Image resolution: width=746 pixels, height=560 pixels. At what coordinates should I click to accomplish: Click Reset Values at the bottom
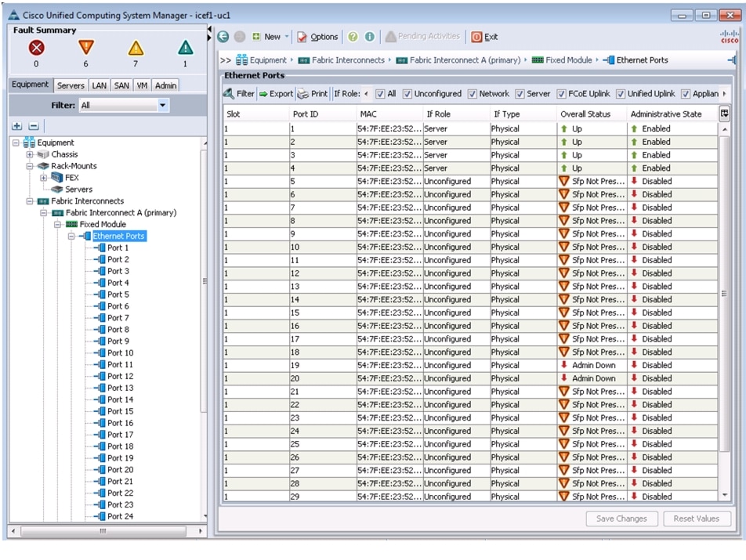click(x=697, y=518)
